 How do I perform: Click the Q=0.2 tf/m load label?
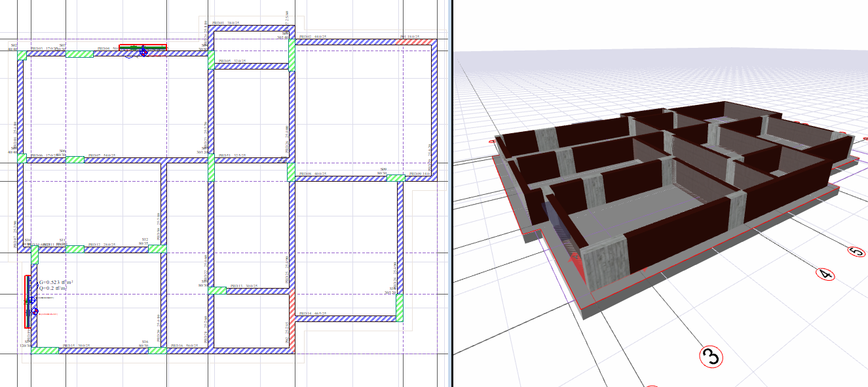pos(52,289)
